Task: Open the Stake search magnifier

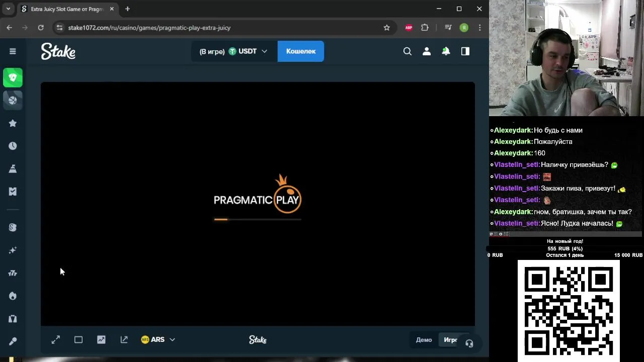Action: (408, 51)
